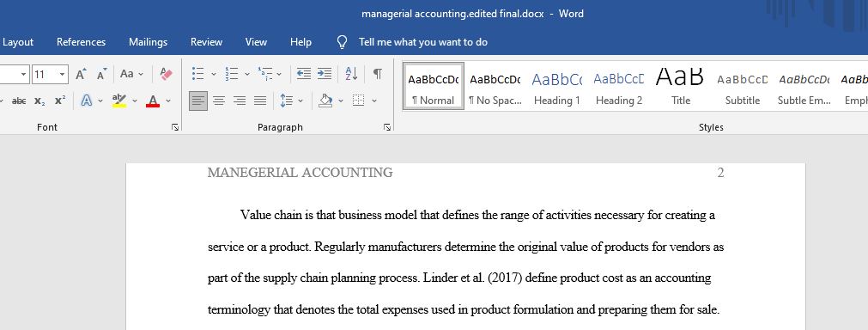The image size is (868, 330).
Task: Apply the No Spacing style
Action: (495, 86)
